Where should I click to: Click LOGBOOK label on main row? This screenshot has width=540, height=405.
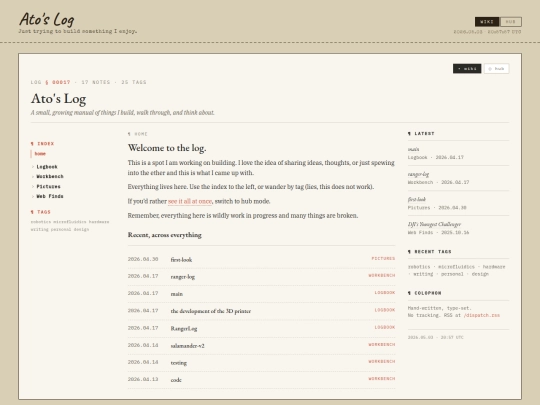pyautogui.click(x=385, y=293)
